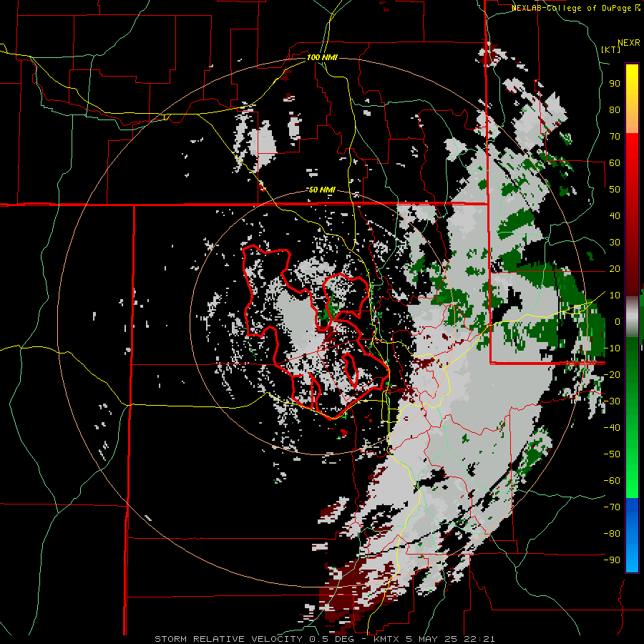Viewport: 644px width, 644px height.
Task: Click the "-70" value on the velocity scale
Action: point(612,507)
